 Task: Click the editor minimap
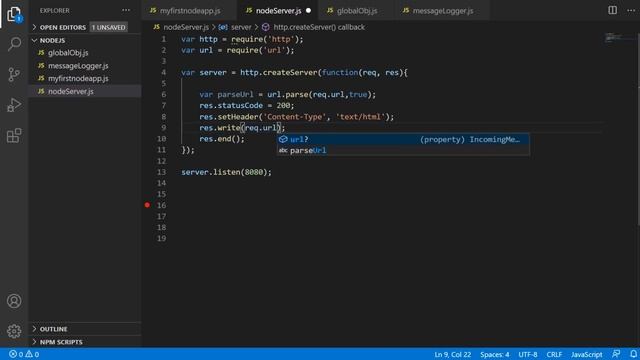pyautogui.click(x=618, y=38)
